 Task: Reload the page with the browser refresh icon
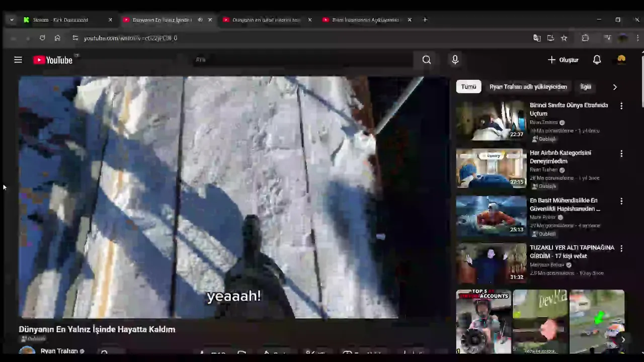42,38
